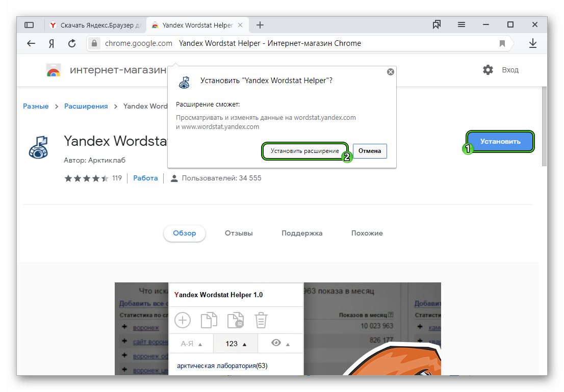
Task: Rate the extension with the fifth star
Action: click(x=105, y=178)
